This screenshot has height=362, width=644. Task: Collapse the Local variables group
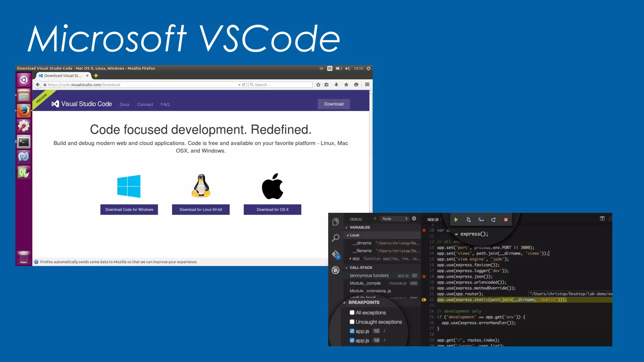tap(347, 235)
